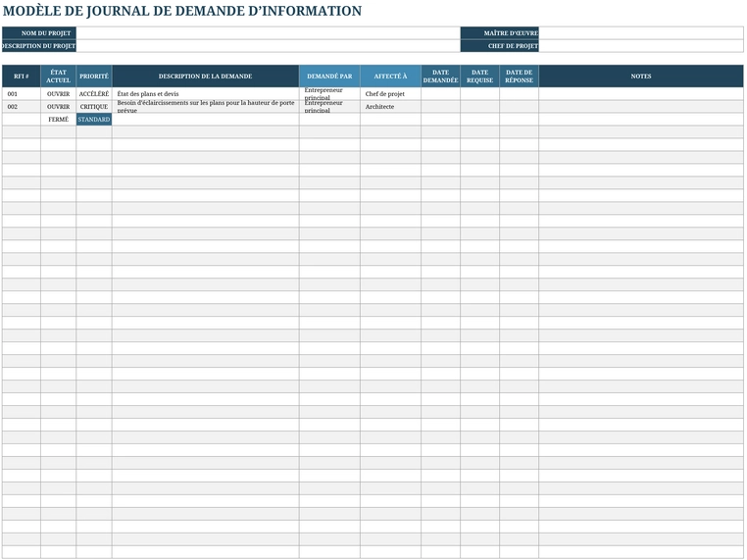Image resolution: width=747 pixels, height=560 pixels.
Task: Select the 'Architecte' assigned cell
Action: [x=390, y=107]
